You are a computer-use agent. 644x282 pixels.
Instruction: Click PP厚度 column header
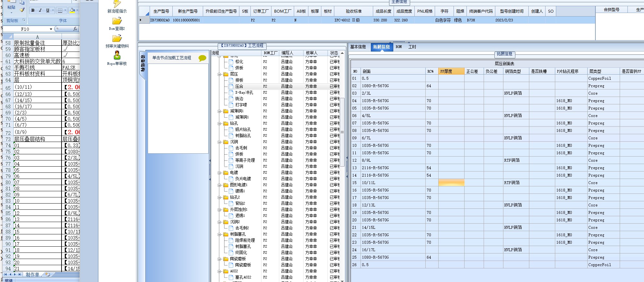[451, 71]
